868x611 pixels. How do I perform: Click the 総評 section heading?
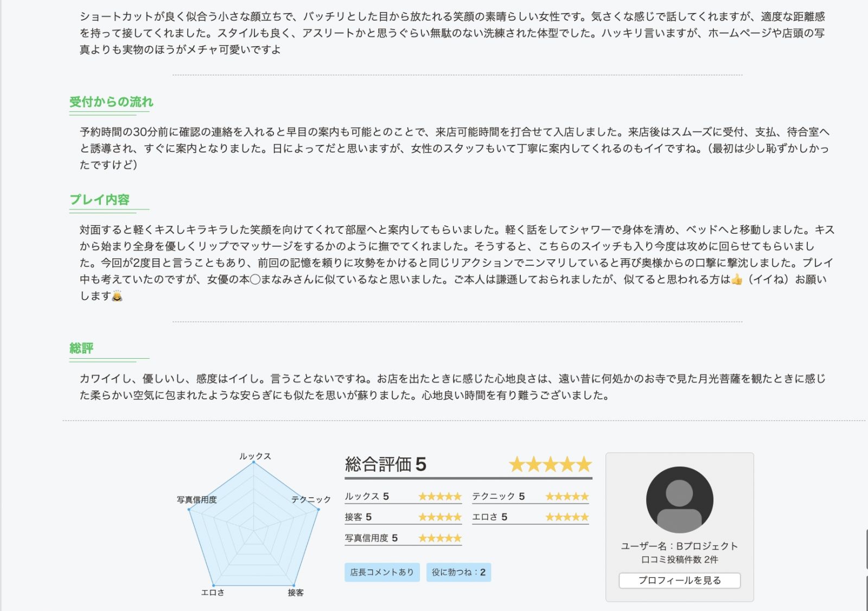click(x=81, y=348)
